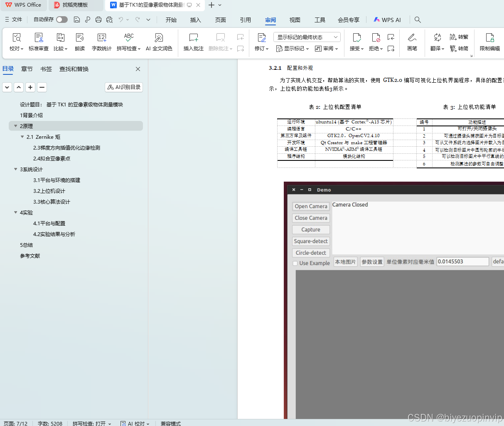504x426 pixels.
Task: Run Spell Check (拼写检查) from the ribbon
Action: click(128, 42)
